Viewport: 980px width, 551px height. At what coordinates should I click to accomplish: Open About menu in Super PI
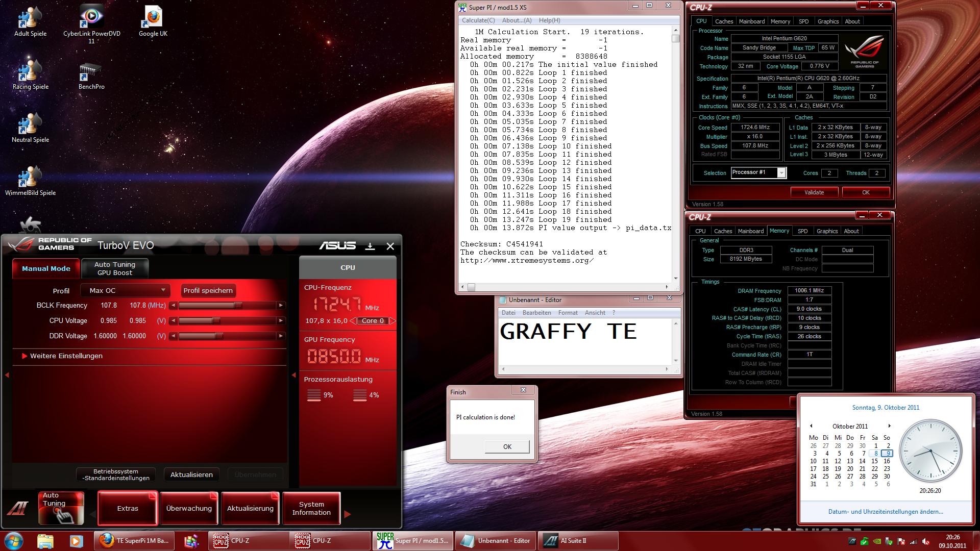(517, 20)
